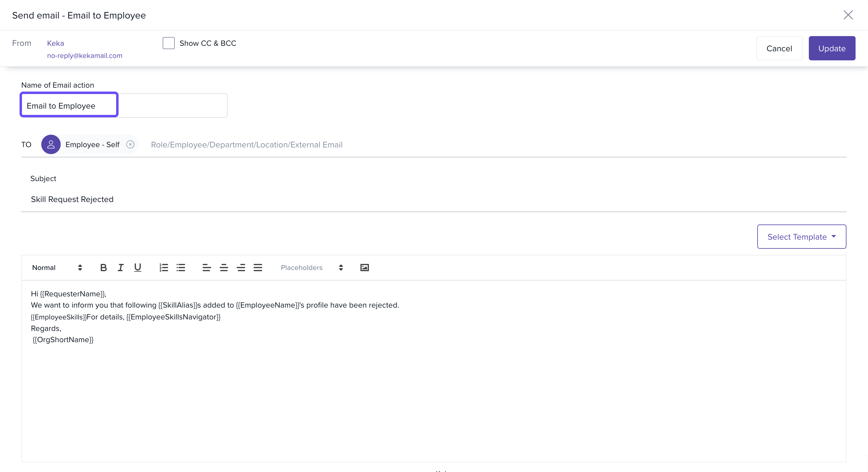Image resolution: width=868 pixels, height=472 pixels.
Task: Insert a bulleted list
Action: 181,268
